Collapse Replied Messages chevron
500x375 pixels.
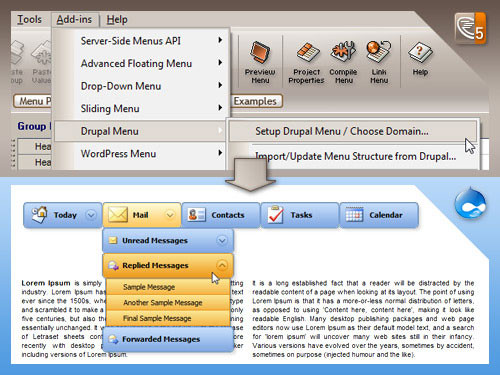pyautogui.click(x=222, y=265)
